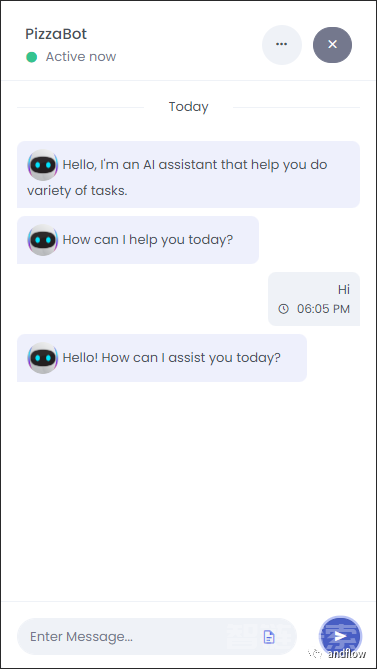Click robot avatar beside 'How can I help you today?'

click(43, 240)
